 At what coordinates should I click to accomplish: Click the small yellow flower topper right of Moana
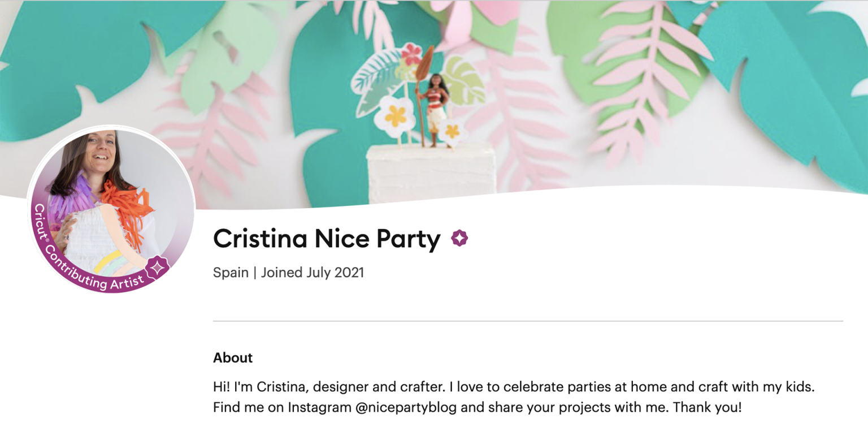tap(453, 132)
